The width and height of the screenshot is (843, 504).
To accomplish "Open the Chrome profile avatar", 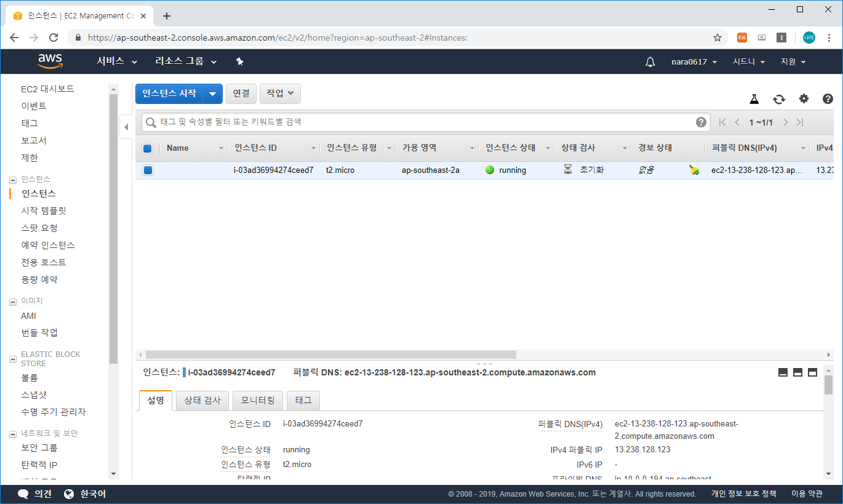I will (809, 38).
